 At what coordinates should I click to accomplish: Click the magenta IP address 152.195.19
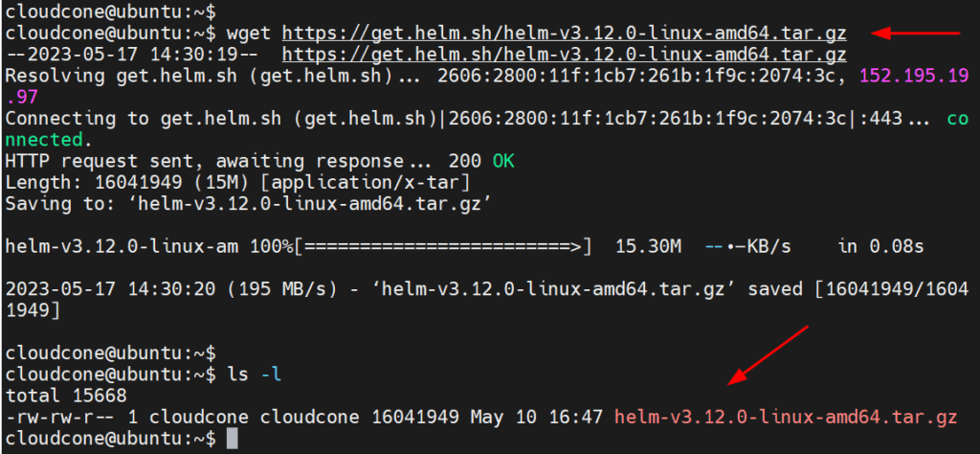point(917,76)
